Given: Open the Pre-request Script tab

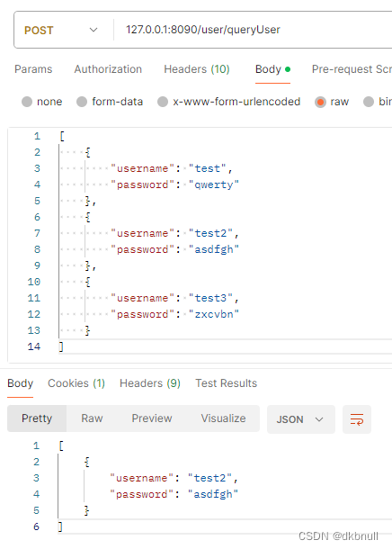Looking at the screenshot, I should click(352, 69).
